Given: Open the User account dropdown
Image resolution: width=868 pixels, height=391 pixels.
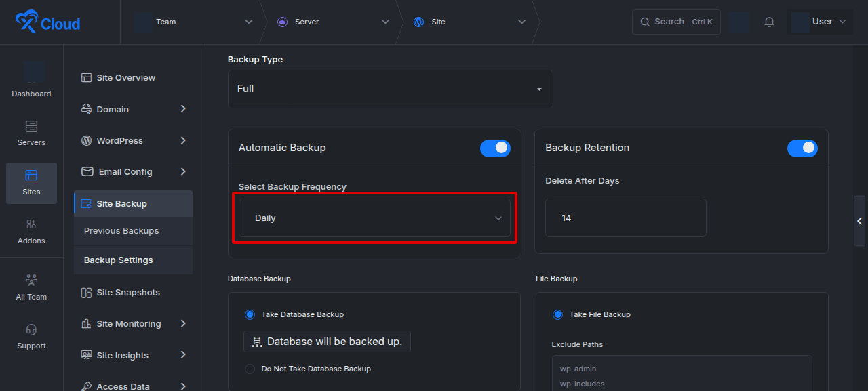Looking at the screenshot, I should [x=820, y=22].
